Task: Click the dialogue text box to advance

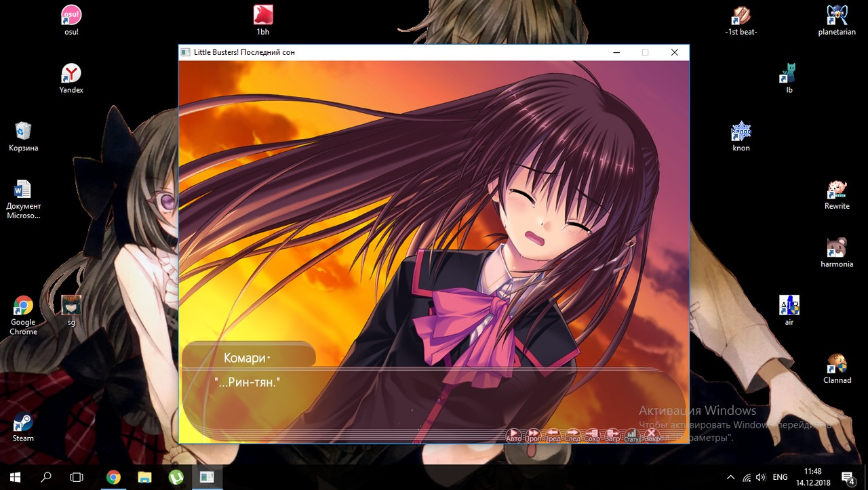Action: point(434,400)
